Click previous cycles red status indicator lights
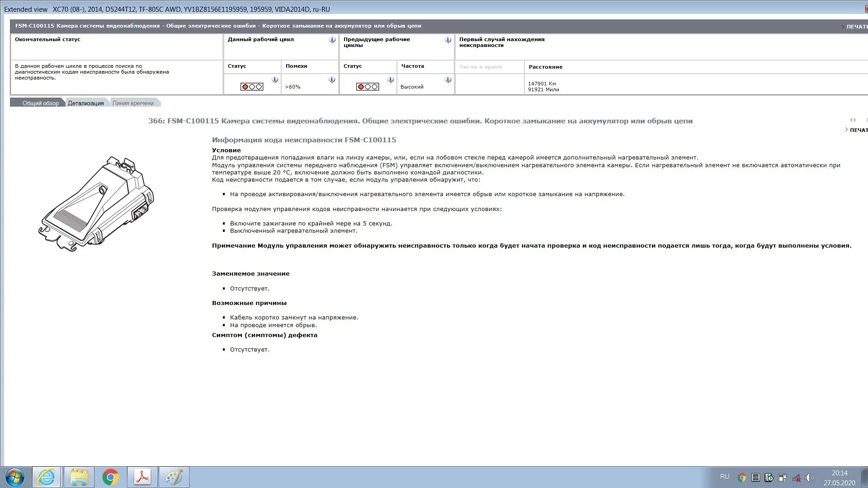 point(368,87)
